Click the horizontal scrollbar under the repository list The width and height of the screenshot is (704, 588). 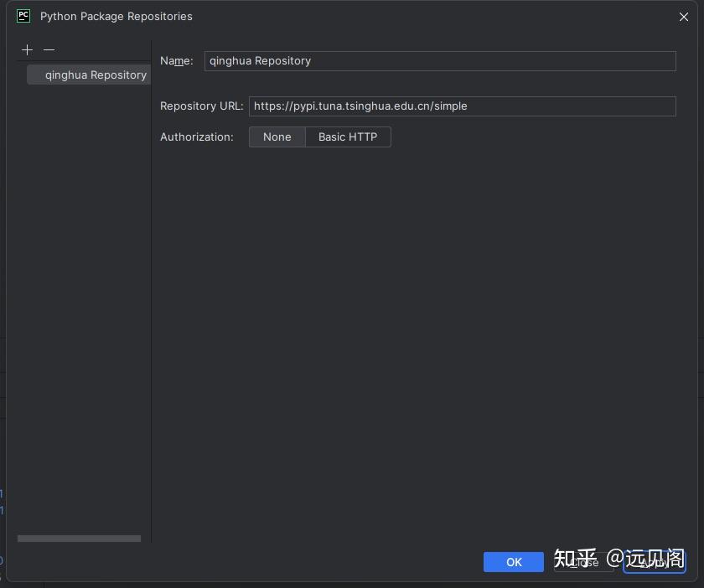coord(79,539)
